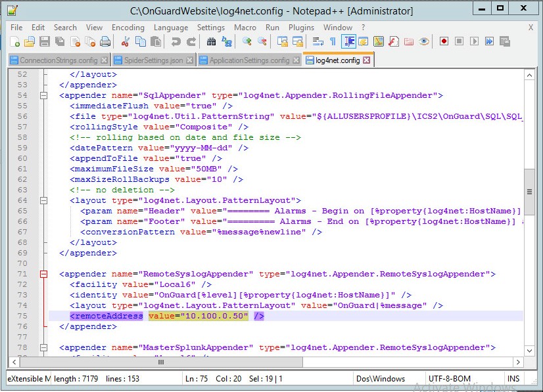Screen dimensions: 543x392
Task: Click the horizontal scrollbar right arrow
Action: pyautogui.click(x=518, y=362)
